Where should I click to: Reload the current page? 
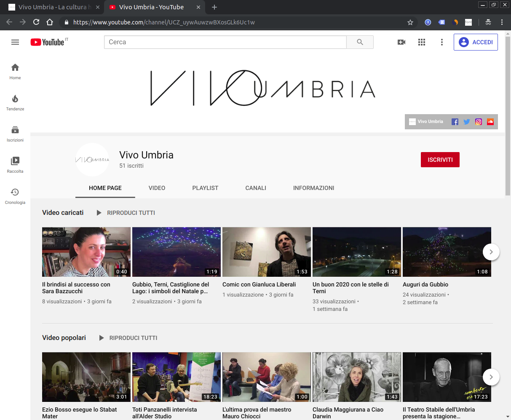36,22
